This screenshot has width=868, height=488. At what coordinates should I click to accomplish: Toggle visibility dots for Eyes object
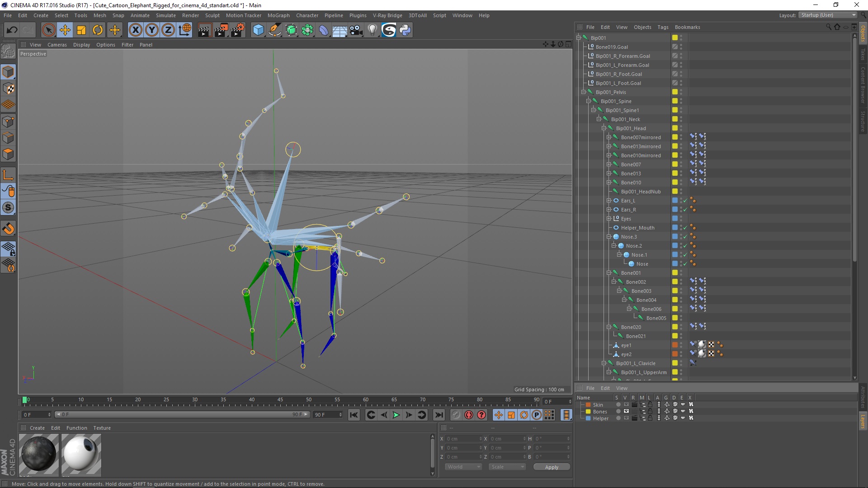681,219
